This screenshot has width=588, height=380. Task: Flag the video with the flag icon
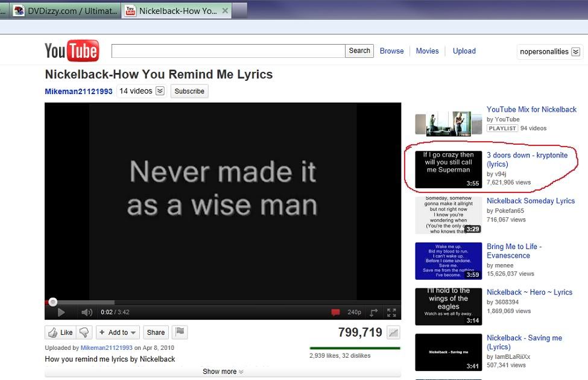179,332
